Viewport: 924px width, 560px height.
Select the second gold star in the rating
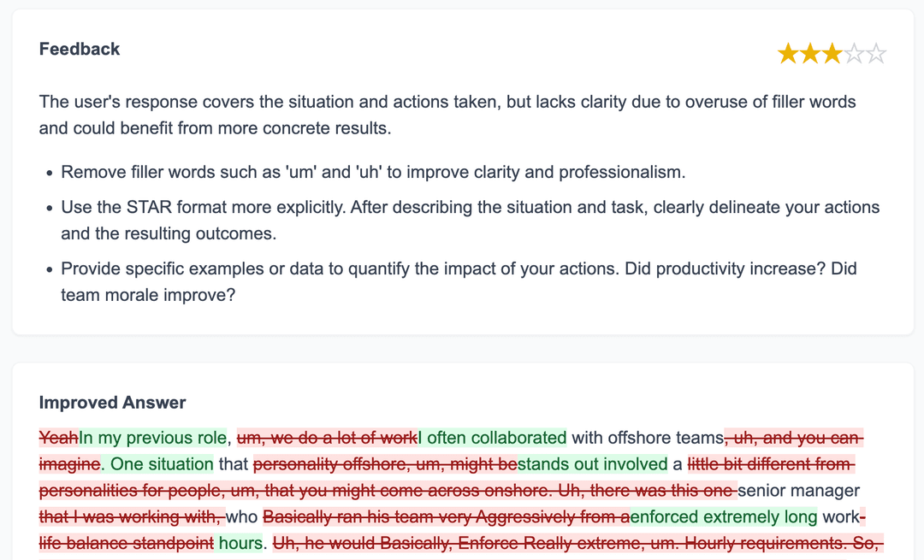[x=810, y=53]
